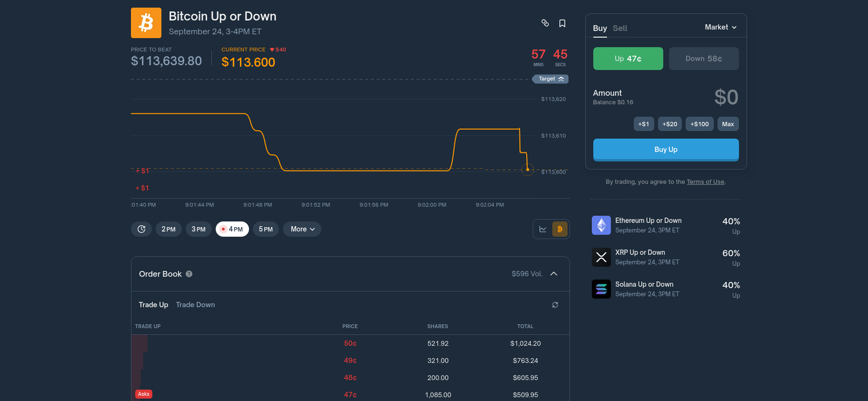The image size is (868, 401).
Task: Click the Ethereum logo icon
Action: (x=601, y=225)
